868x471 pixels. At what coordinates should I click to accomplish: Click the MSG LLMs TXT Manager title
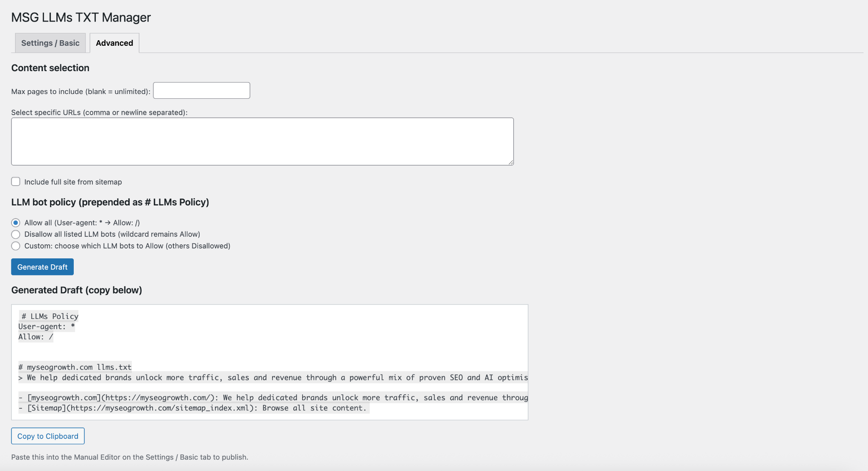click(x=81, y=17)
